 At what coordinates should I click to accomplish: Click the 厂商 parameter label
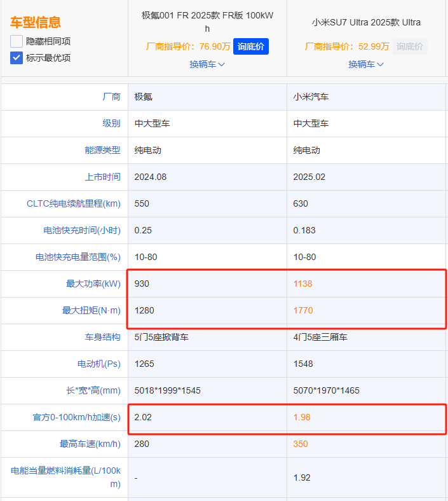click(x=111, y=97)
